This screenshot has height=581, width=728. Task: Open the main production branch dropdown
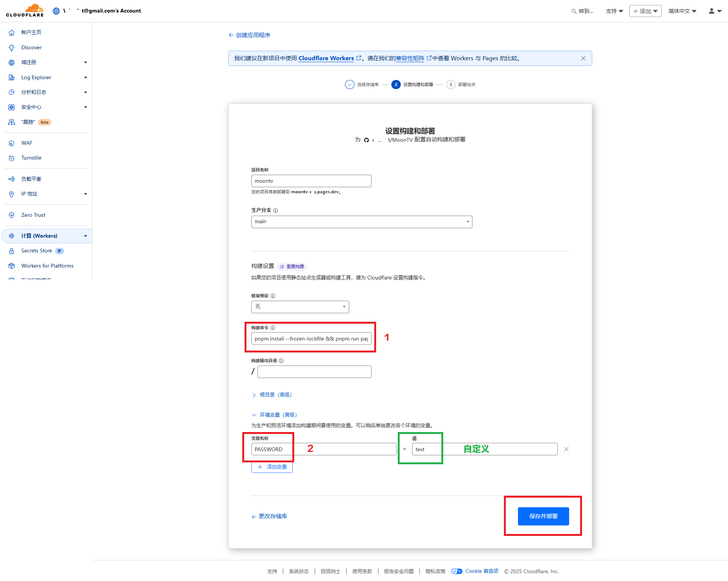coord(361,222)
